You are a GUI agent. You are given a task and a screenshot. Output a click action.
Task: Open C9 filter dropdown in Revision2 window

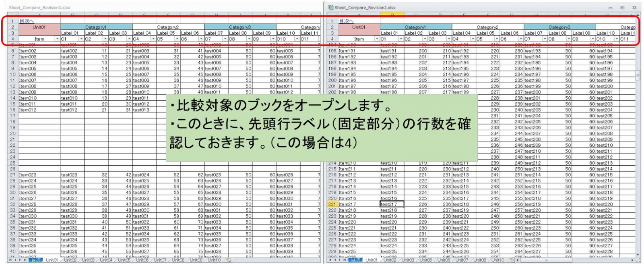[593, 39]
